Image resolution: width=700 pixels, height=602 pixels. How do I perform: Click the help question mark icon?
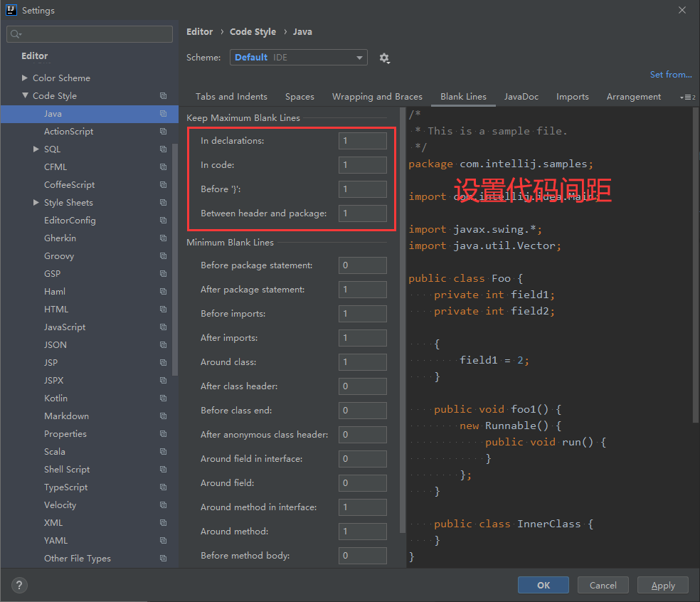[19, 585]
